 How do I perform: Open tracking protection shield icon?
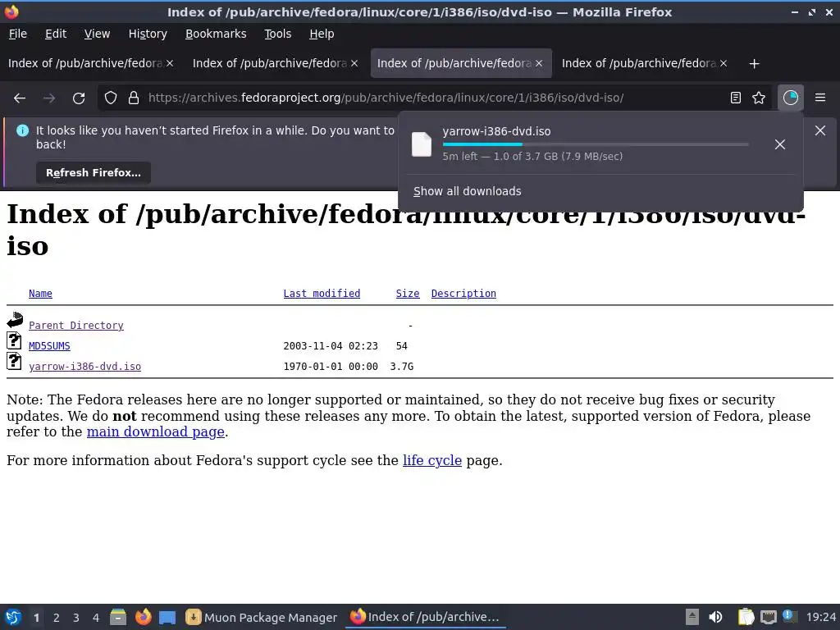[x=111, y=98]
